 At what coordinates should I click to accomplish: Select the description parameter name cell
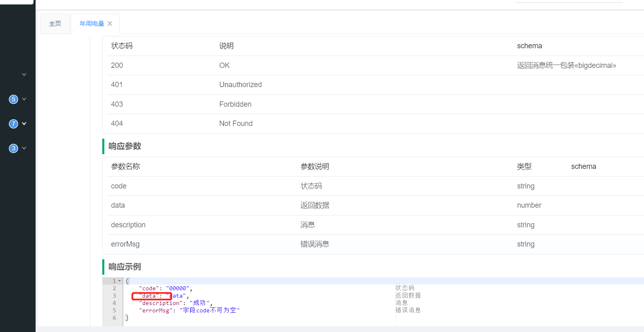128,225
